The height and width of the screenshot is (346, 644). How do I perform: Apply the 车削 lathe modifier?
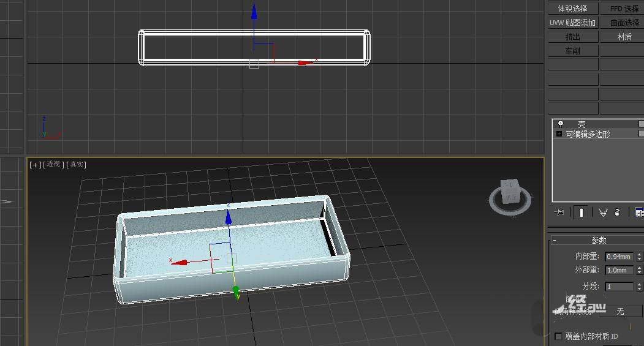572,51
